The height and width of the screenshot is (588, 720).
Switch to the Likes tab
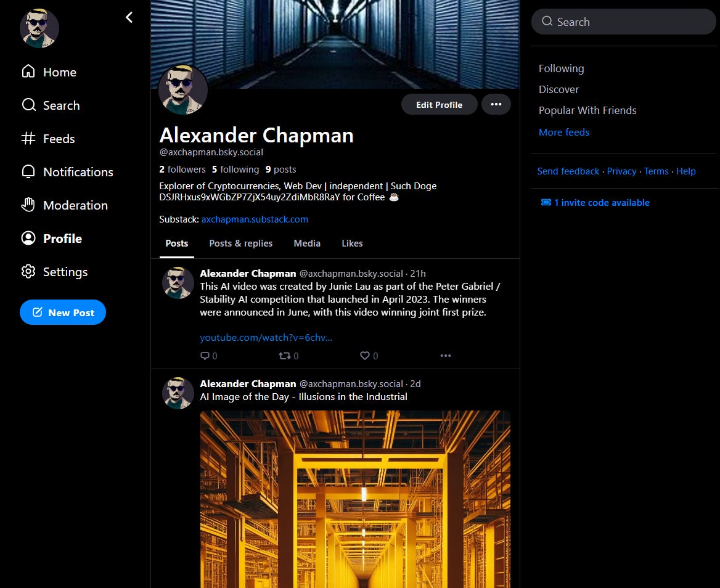point(352,243)
